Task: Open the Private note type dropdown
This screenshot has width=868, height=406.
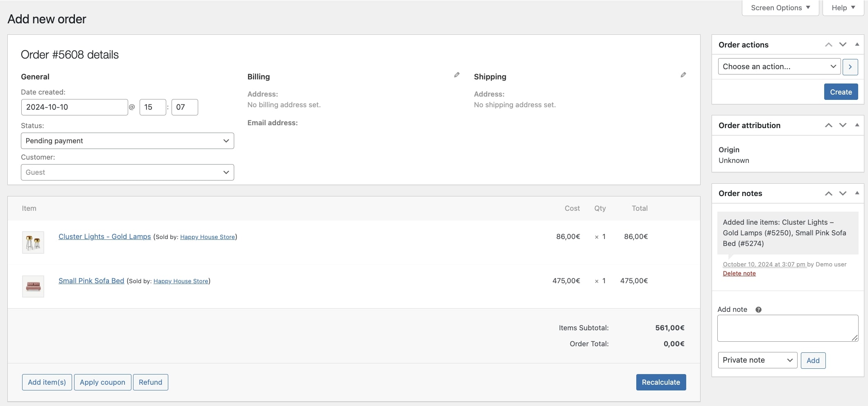Action: (757, 360)
